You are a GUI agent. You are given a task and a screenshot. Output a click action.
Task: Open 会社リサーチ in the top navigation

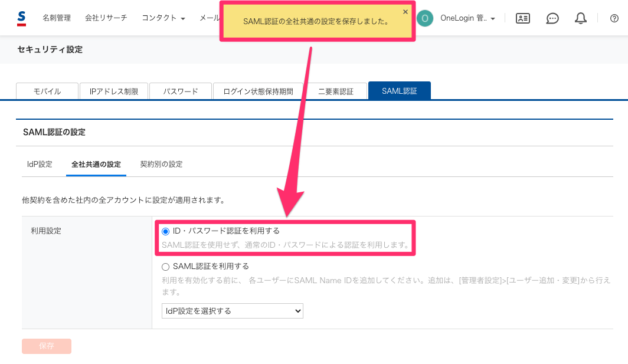[x=106, y=18]
